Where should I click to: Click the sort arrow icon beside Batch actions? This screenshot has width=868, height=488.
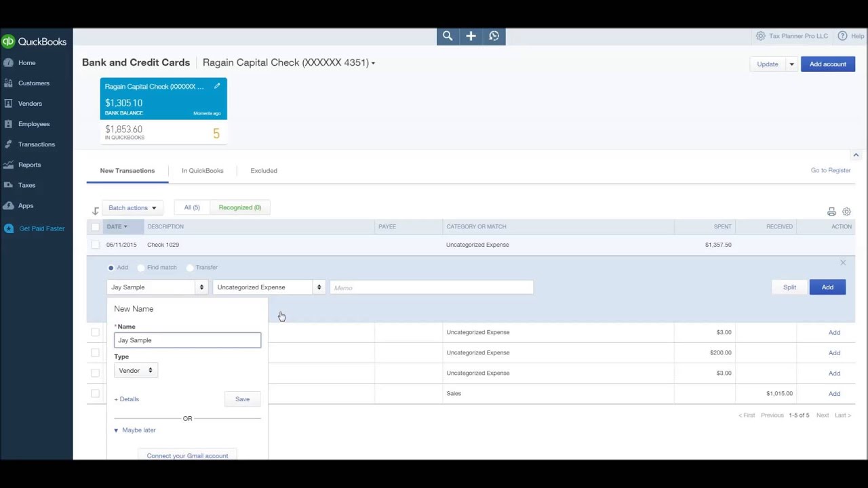click(95, 211)
